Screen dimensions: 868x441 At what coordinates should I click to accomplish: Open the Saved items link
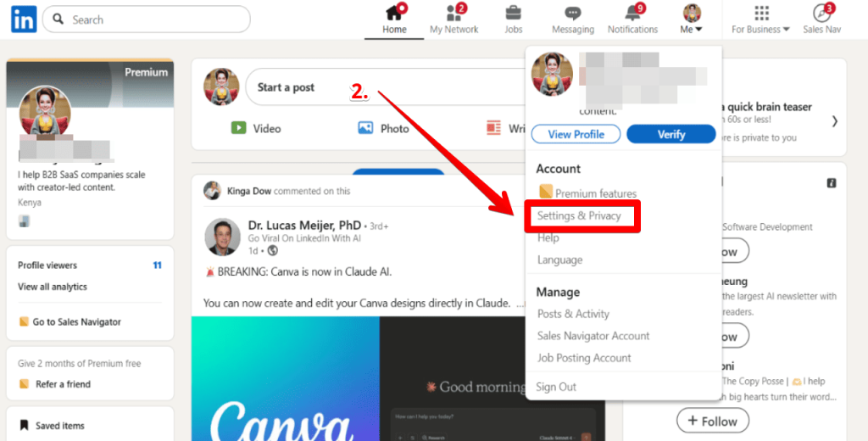coord(60,426)
